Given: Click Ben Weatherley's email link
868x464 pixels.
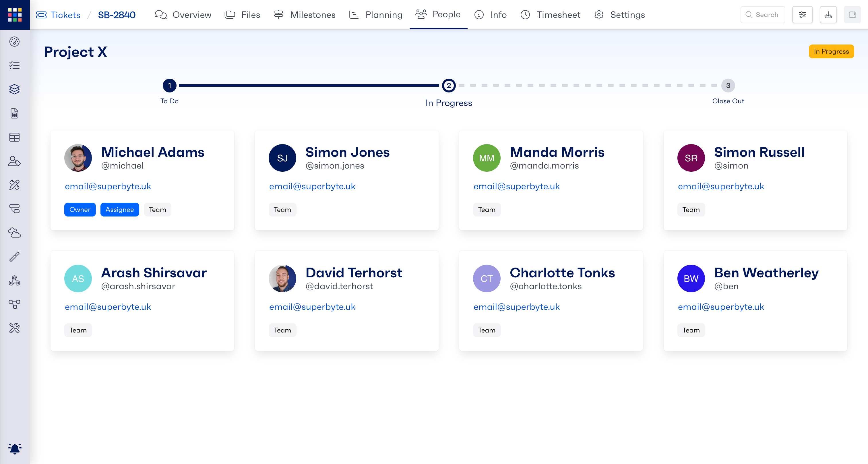Looking at the screenshot, I should (721, 307).
